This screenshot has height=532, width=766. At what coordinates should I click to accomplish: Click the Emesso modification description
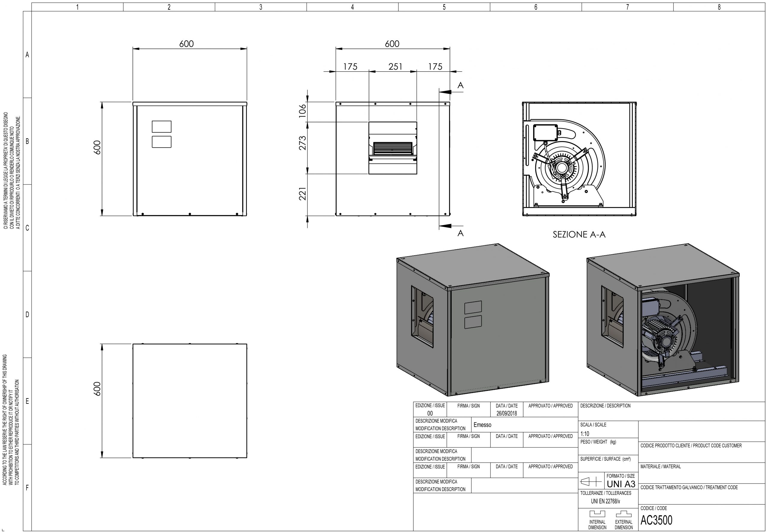pyautogui.click(x=482, y=425)
